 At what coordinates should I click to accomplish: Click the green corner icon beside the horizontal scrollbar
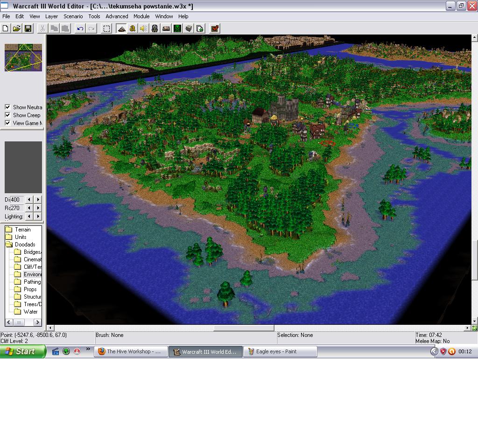475,328
